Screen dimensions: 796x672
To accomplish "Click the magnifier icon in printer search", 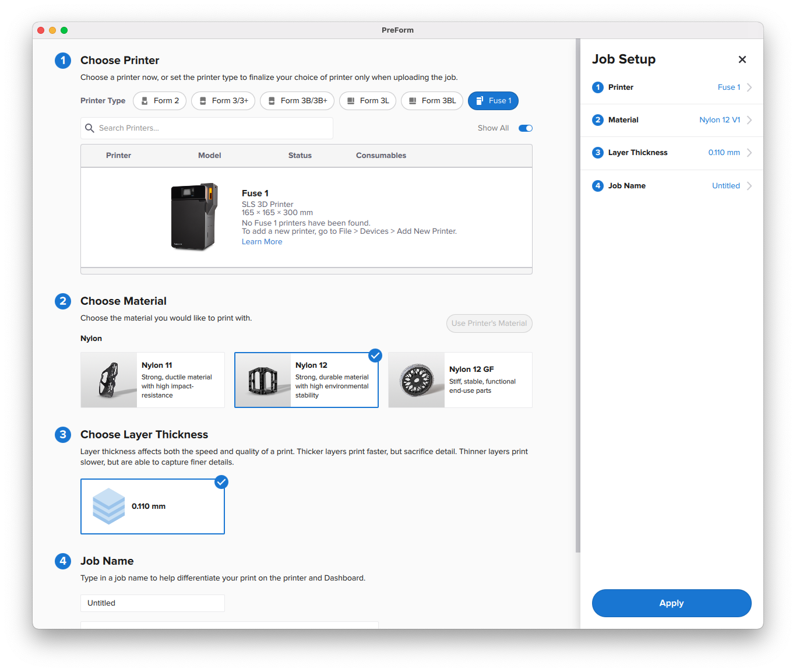I will tap(90, 128).
